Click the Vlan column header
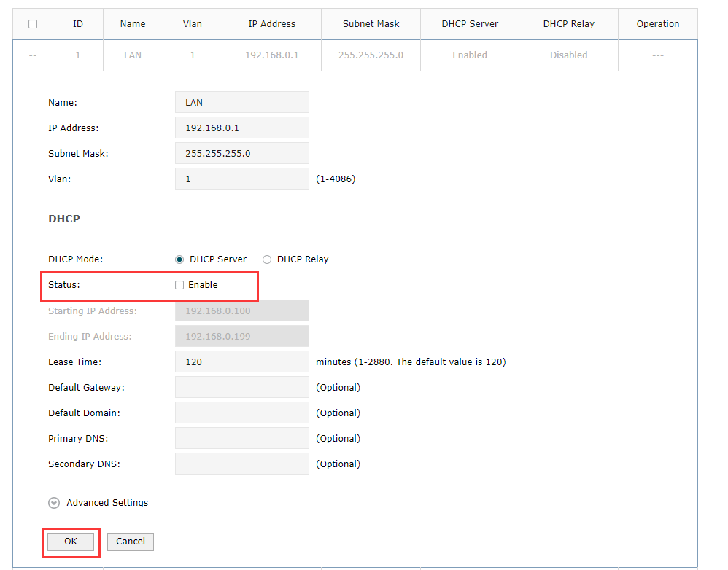The width and height of the screenshot is (728, 570). click(x=193, y=23)
